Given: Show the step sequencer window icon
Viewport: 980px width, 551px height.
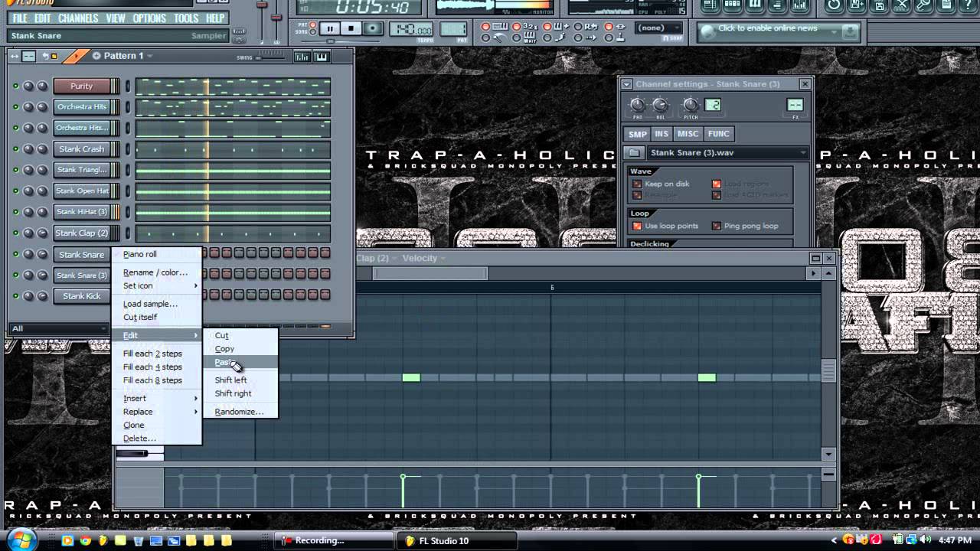Looking at the screenshot, I should coord(732,5).
